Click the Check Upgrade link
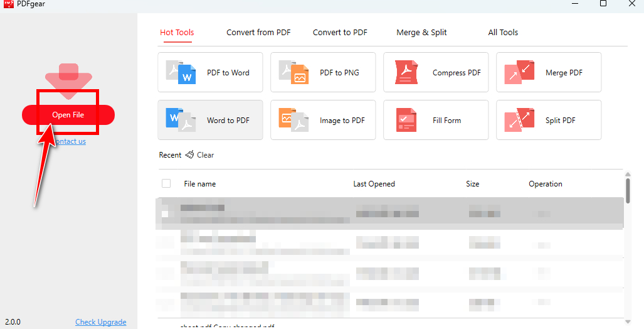This screenshot has height=329, width=644. coord(100,322)
